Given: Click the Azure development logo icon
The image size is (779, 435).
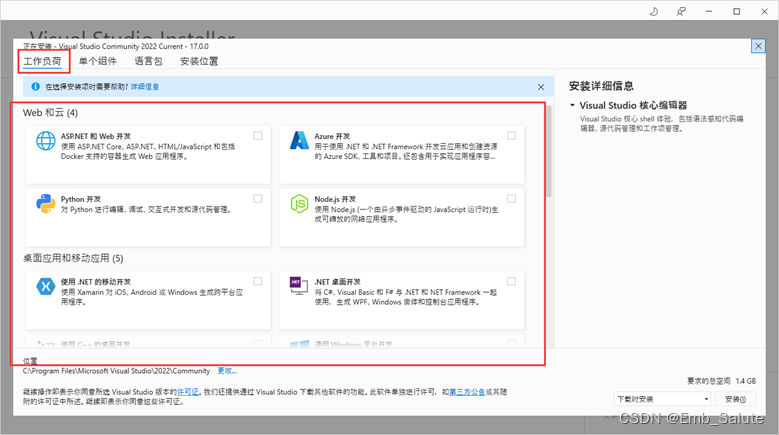Looking at the screenshot, I should (x=299, y=141).
